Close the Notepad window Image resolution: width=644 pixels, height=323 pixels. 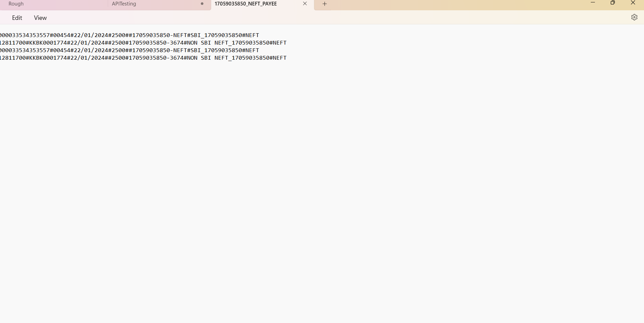633,3
